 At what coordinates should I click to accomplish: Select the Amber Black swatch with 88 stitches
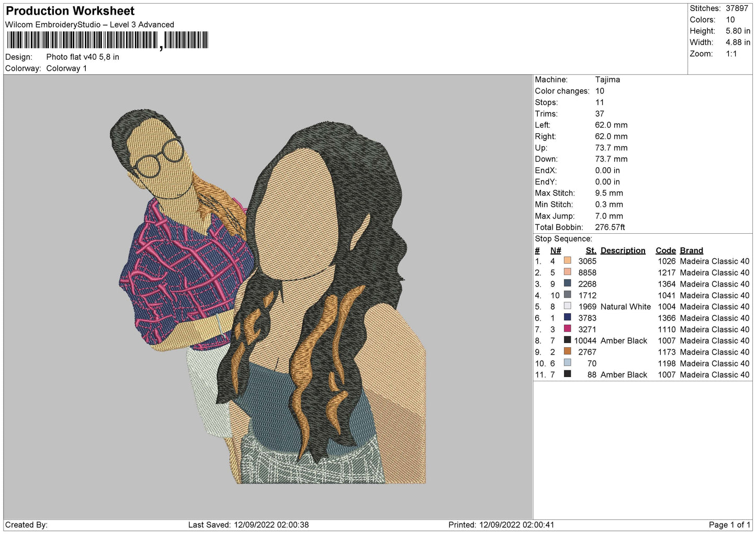[x=567, y=374]
